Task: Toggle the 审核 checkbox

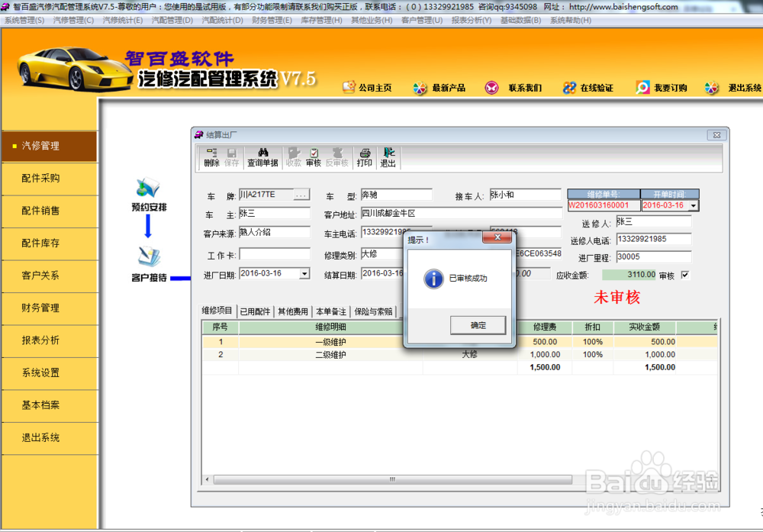Action: tap(685, 275)
